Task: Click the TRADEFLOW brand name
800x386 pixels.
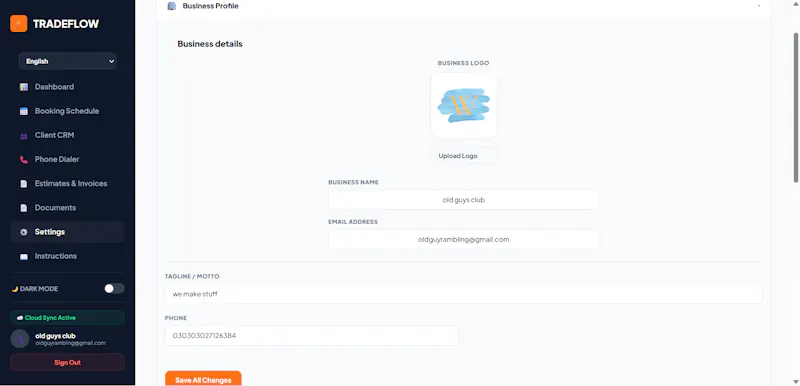Action: pos(66,24)
